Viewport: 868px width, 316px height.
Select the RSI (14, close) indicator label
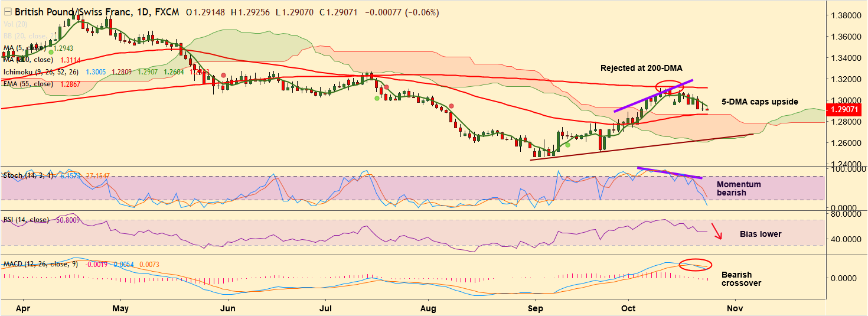26,220
